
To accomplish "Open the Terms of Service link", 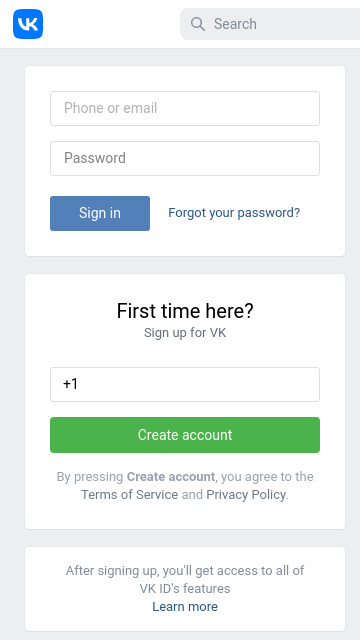I will coord(129,495).
